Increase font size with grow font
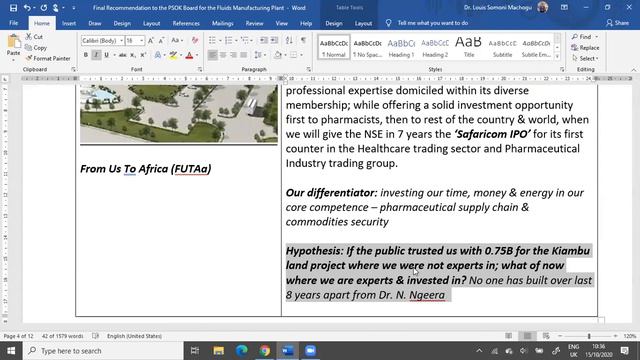This screenshot has width=640, height=360. (151, 40)
